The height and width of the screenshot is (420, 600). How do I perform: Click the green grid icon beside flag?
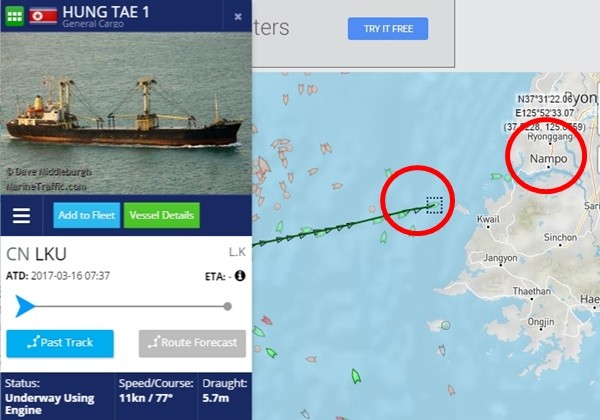coord(15,16)
